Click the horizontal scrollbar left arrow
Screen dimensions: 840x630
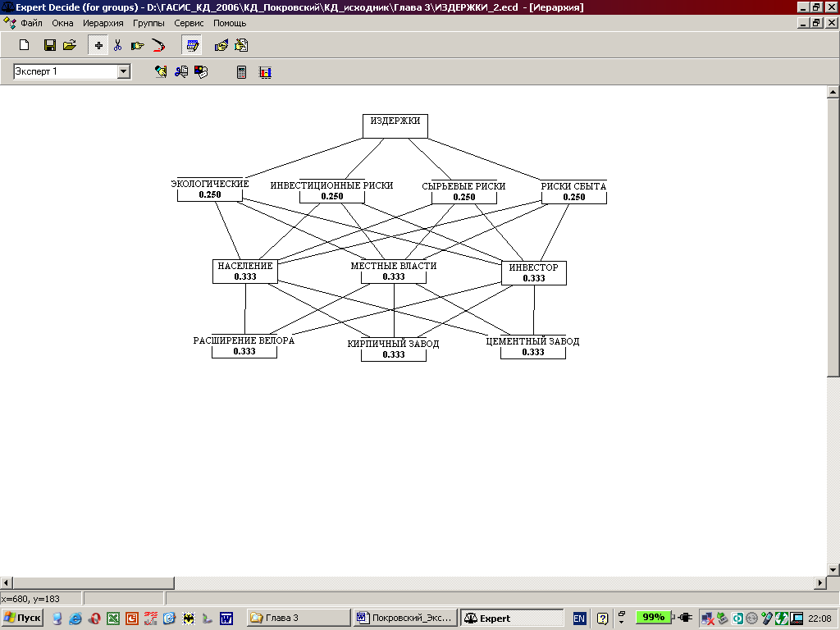pos(7,582)
